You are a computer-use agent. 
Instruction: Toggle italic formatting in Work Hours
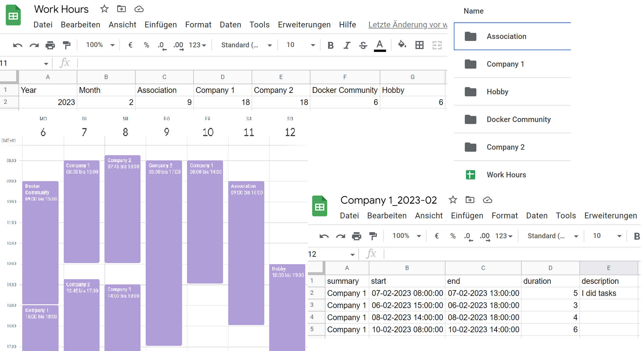pos(347,45)
